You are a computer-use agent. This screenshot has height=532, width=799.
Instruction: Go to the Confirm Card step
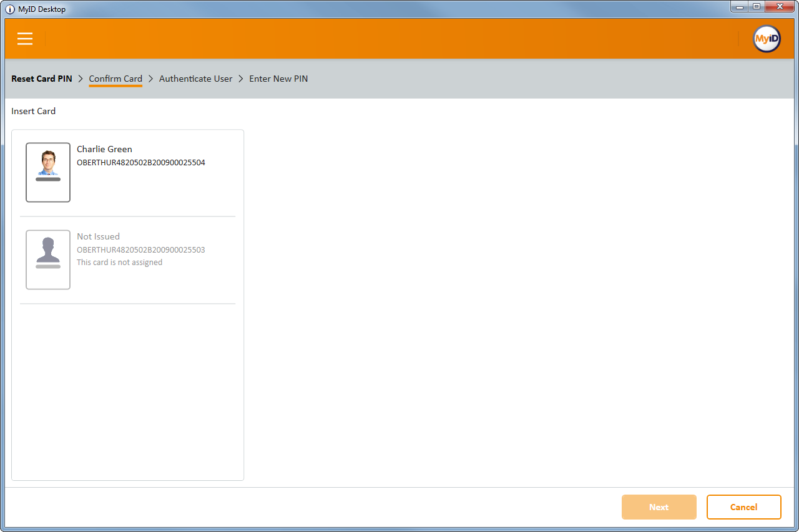tap(115, 79)
